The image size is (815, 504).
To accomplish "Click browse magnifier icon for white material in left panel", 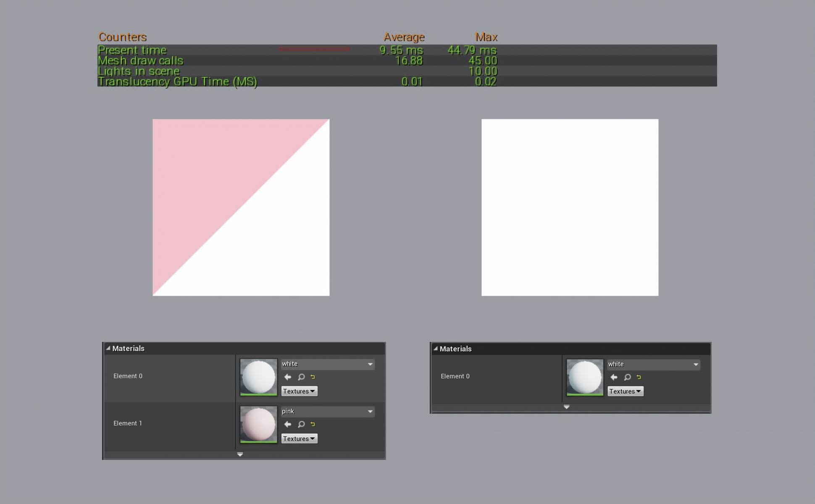I will tap(301, 377).
